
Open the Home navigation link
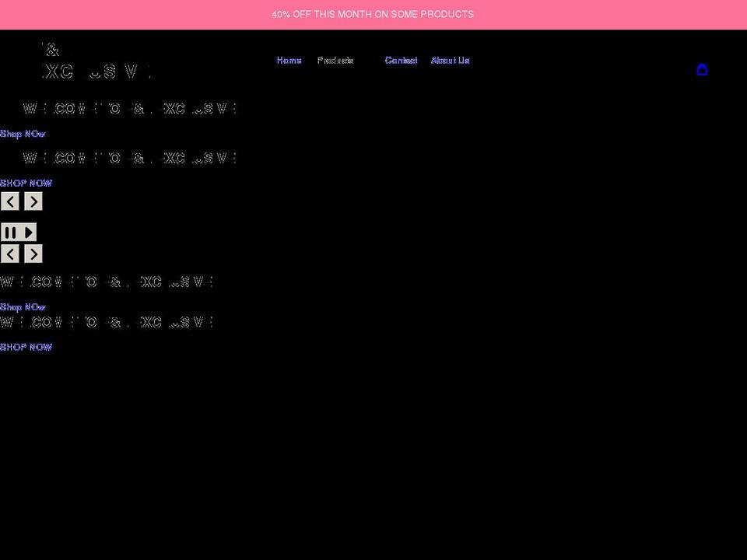click(x=289, y=61)
